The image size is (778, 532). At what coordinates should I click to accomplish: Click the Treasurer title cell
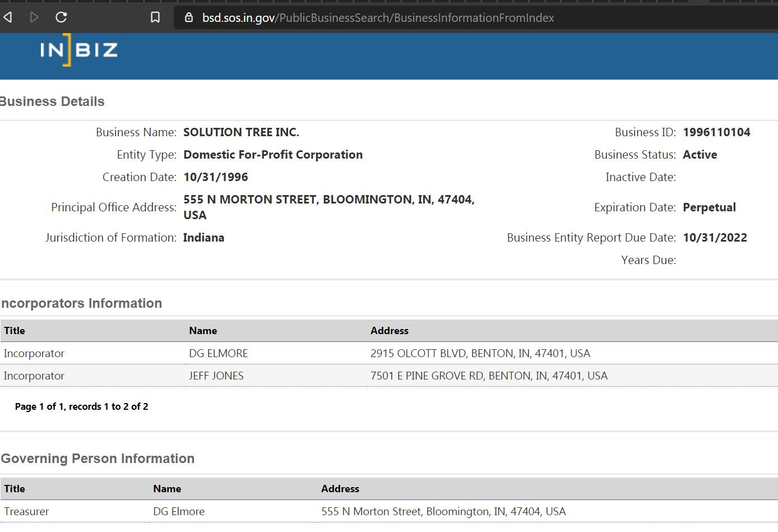point(26,511)
